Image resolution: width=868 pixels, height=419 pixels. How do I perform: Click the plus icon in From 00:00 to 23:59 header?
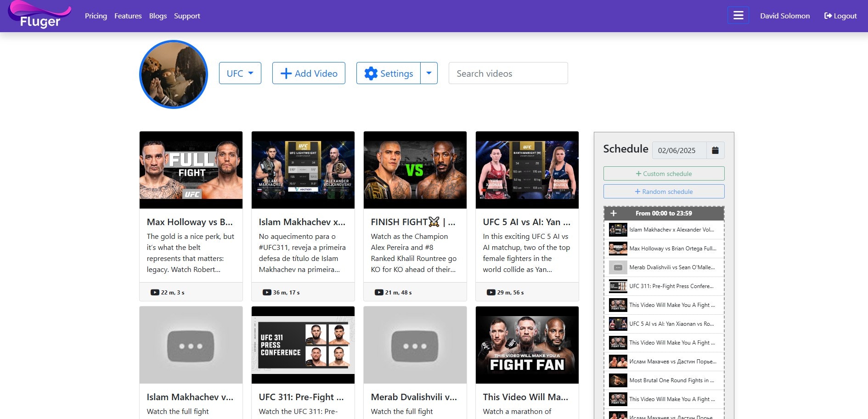point(613,213)
